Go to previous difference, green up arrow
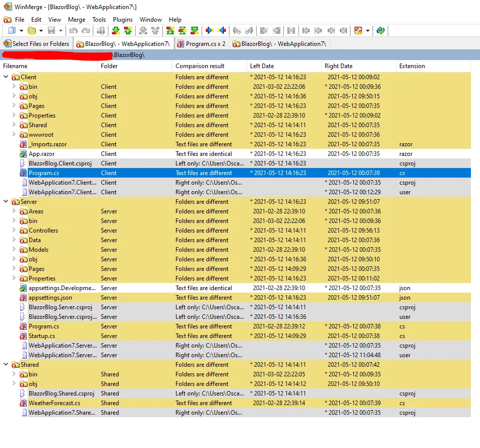 (128, 30)
